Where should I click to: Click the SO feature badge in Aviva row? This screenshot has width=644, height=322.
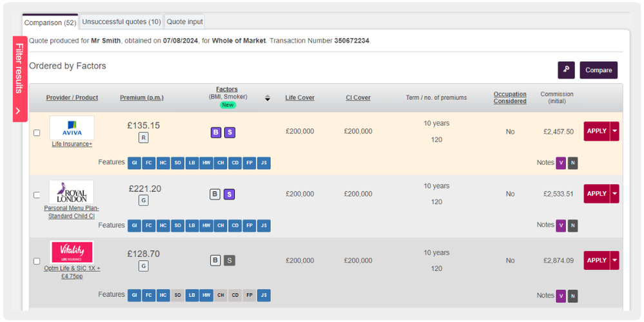point(177,163)
